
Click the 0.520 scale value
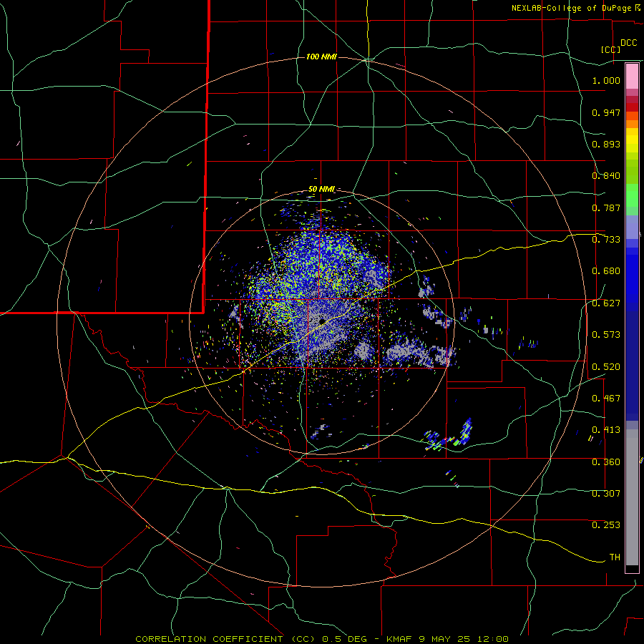pos(606,366)
